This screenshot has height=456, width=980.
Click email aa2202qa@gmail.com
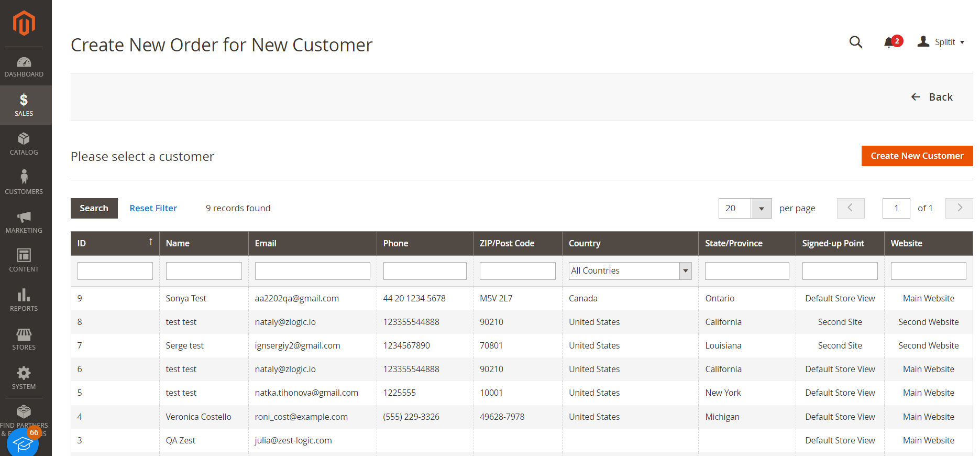tap(296, 298)
